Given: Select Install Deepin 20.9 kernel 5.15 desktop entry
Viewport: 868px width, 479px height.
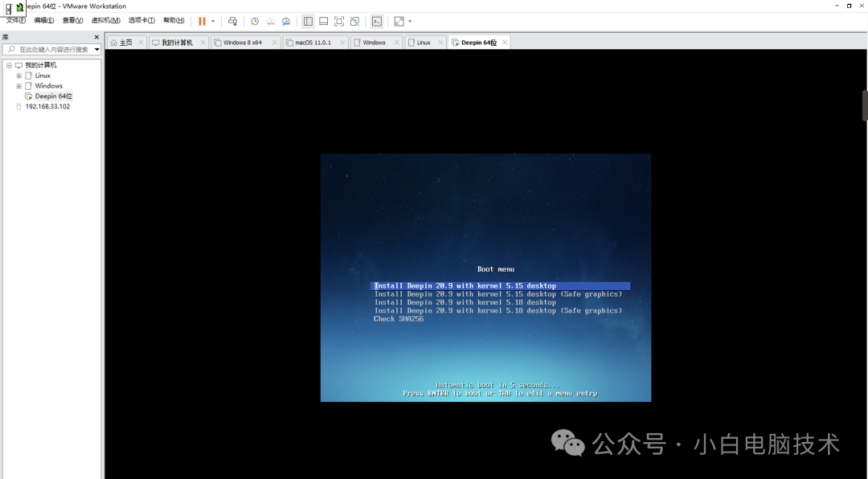Looking at the screenshot, I should tap(501, 286).
